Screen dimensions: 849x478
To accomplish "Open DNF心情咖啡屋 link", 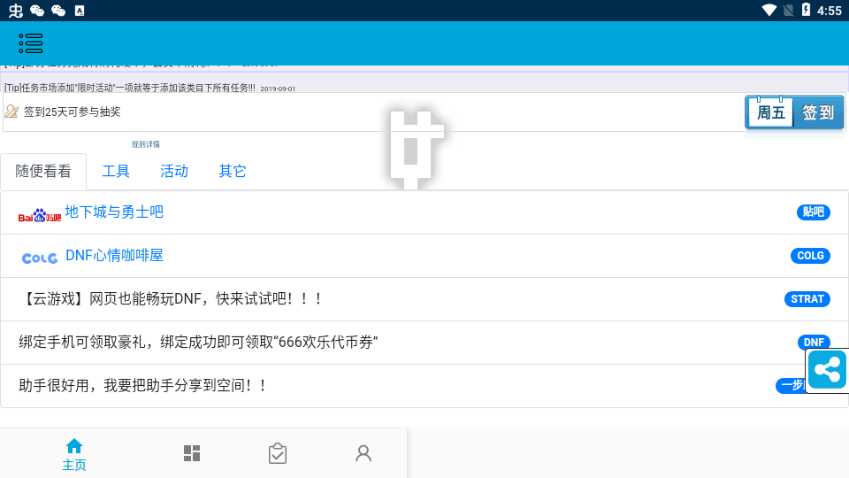I will coord(114,255).
